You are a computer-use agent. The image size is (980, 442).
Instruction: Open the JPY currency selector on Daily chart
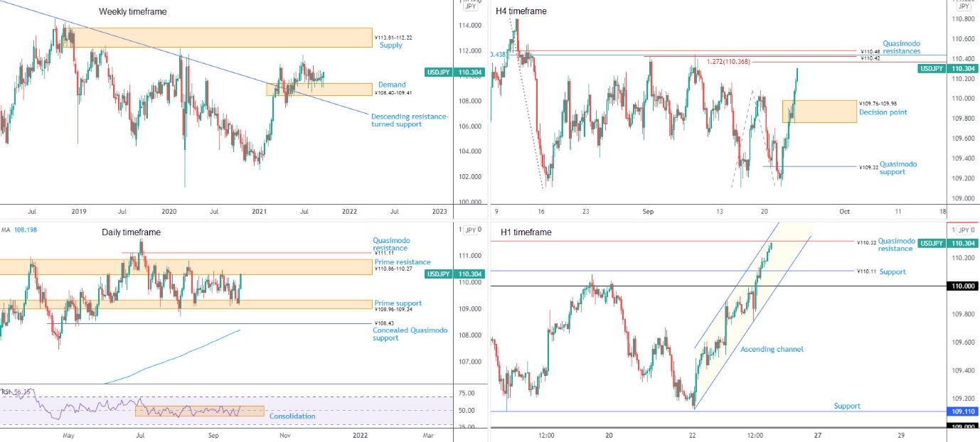470,230
